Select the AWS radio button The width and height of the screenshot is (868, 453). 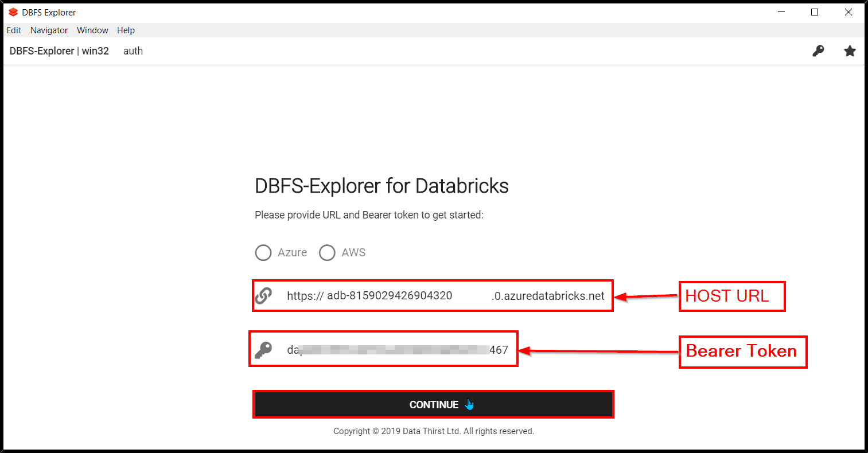(x=327, y=253)
